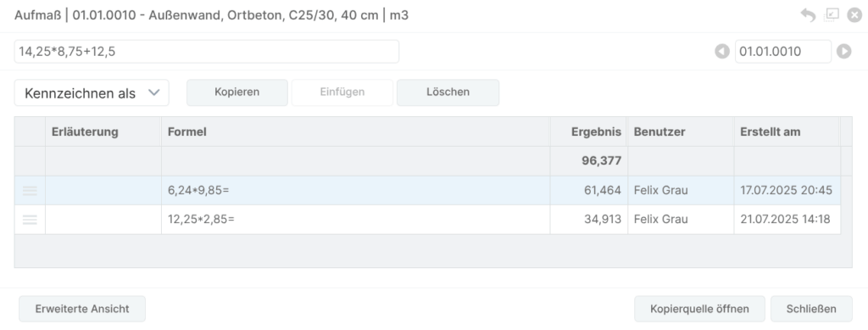The height and width of the screenshot is (330, 868).
Task: Click the position number field 01.01.0010
Action: click(782, 52)
